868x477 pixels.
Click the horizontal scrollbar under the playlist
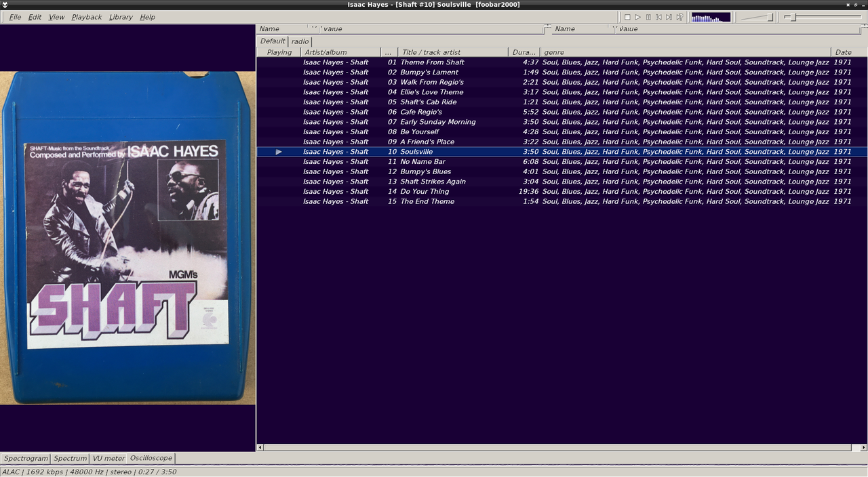[557, 448]
